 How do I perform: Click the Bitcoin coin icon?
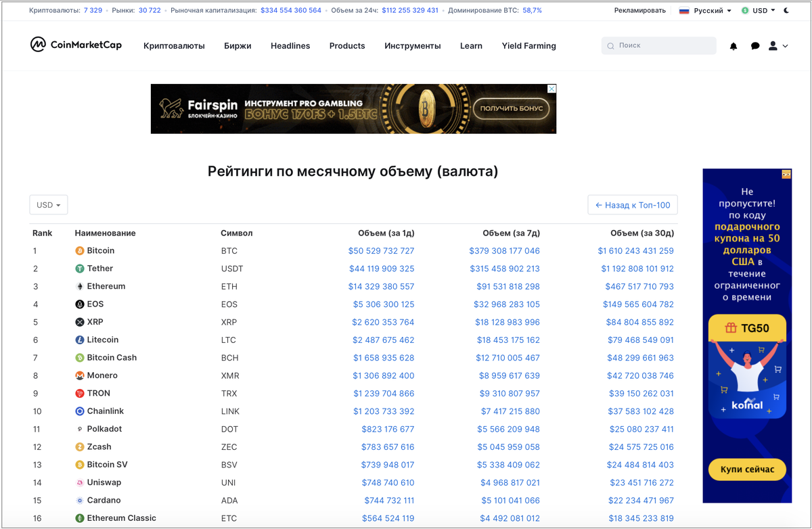(x=80, y=251)
